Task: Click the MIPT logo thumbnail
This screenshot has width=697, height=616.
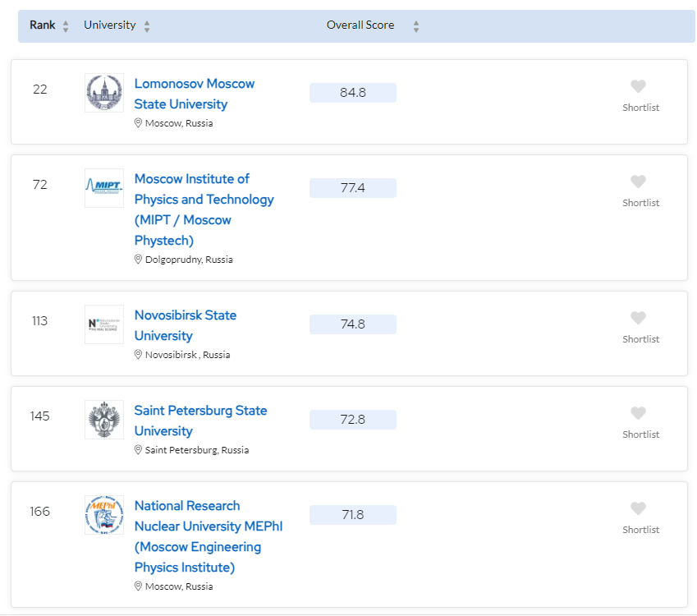Action: click(104, 188)
